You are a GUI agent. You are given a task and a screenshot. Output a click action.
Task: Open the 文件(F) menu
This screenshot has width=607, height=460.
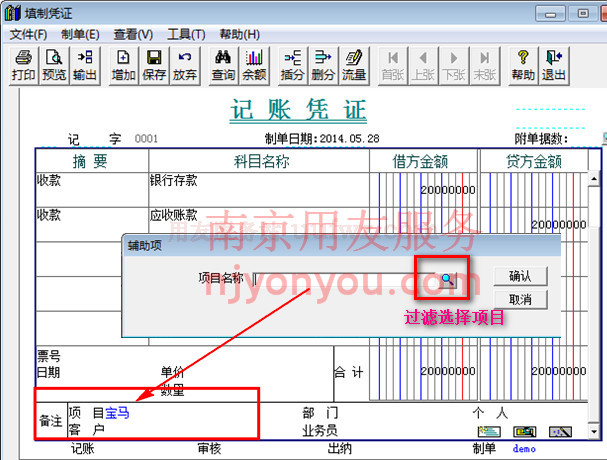point(29,34)
